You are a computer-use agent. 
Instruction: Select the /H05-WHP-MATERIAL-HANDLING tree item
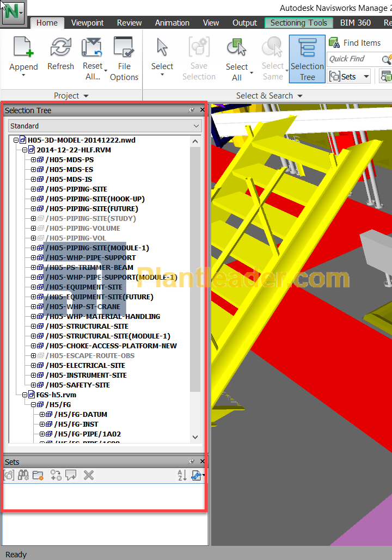tap(103, 316)
